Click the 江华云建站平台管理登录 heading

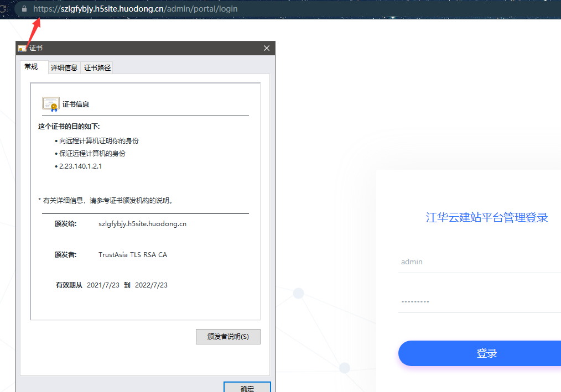[x=487, y=217]
